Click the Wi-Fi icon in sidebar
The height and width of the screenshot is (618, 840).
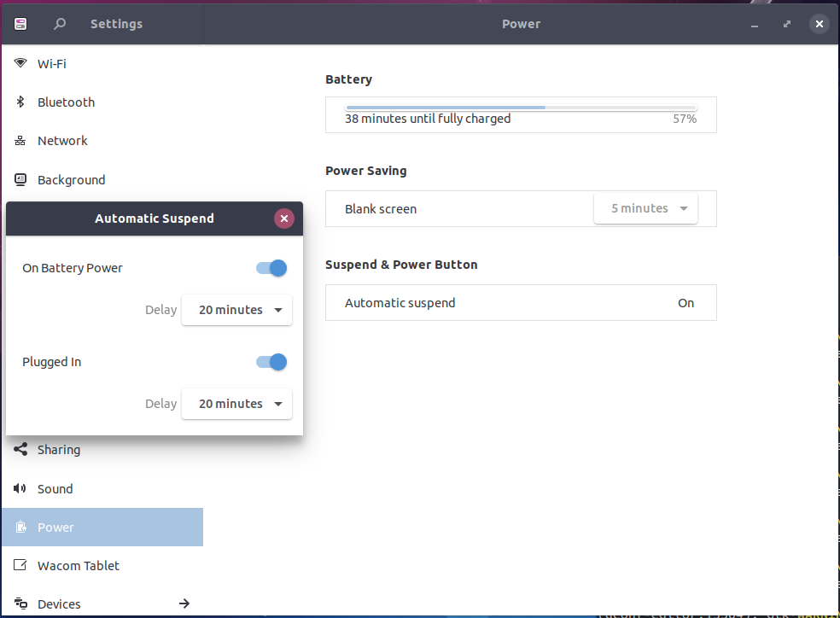click(20, 63)
